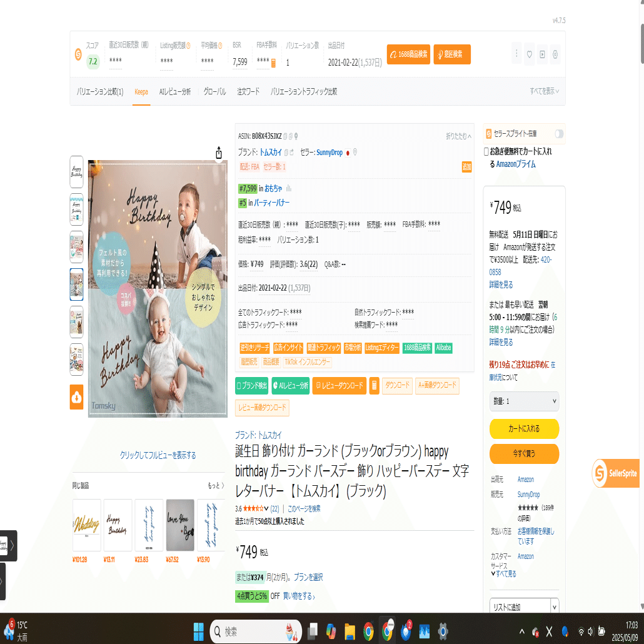The image size is (644, 644).
Task: Click the TikTok インフルエンサー tag
Action: [x=307, y=362]
